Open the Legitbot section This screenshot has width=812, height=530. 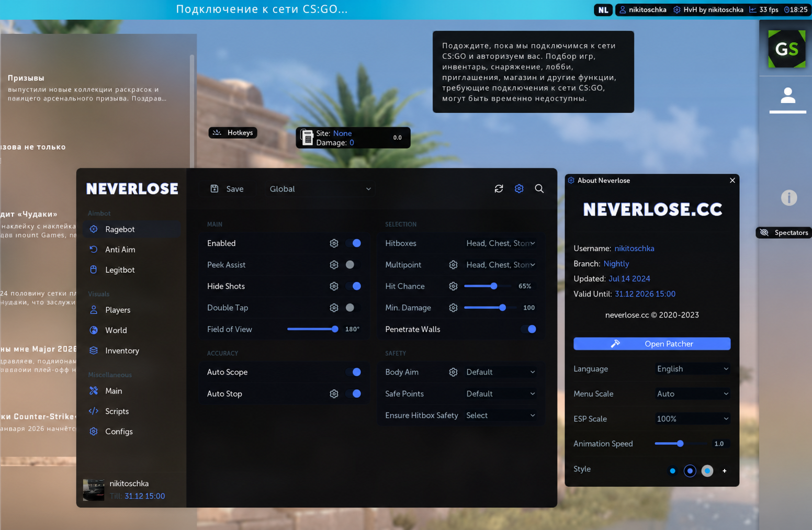[x=132, y=270]
